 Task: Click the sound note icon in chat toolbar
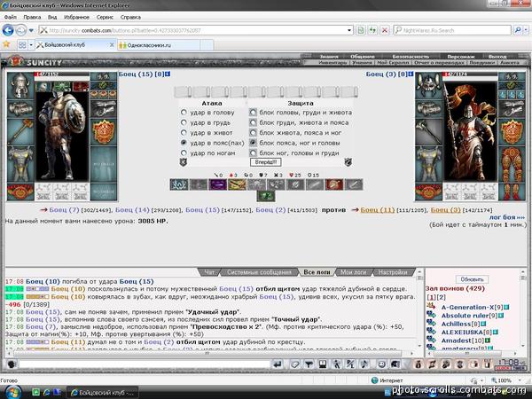[x=364, y=364]
